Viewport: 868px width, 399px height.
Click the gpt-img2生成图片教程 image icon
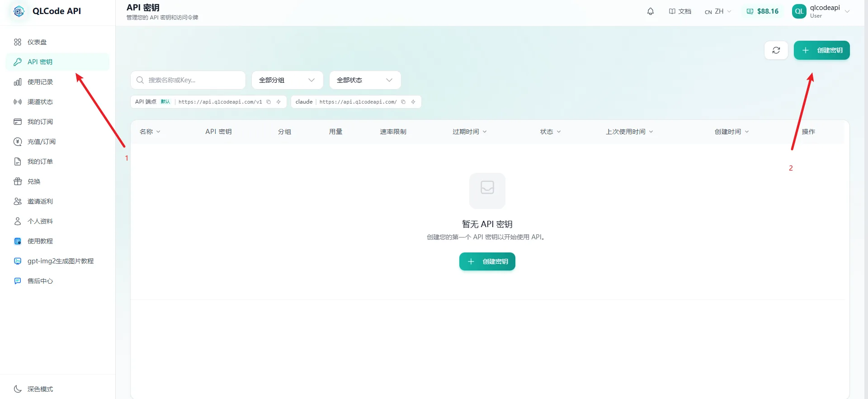(18, 261)
